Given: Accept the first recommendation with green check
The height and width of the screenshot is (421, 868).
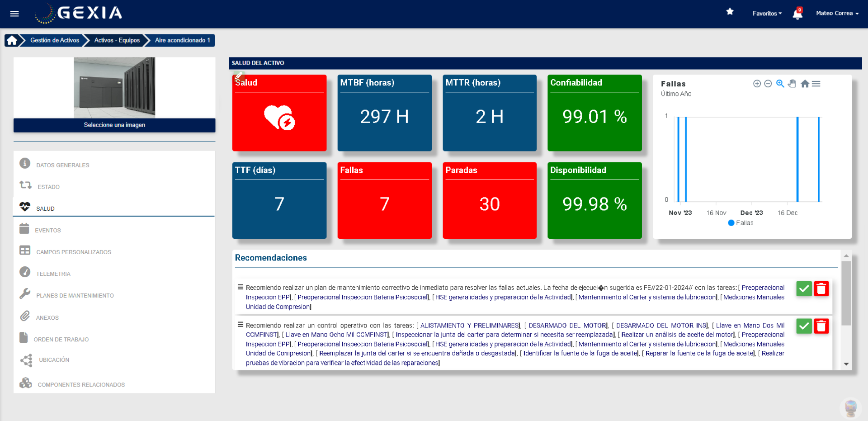Looking at the screenshot, I should tap(804, 289).
